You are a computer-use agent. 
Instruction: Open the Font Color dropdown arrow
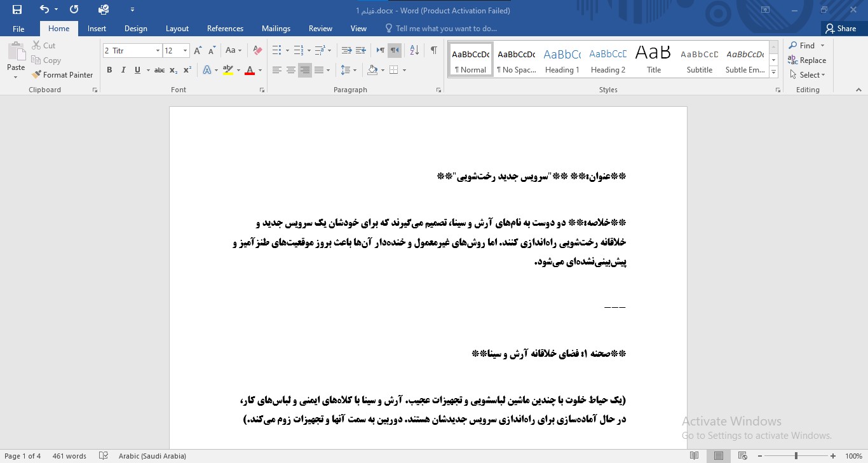[259, 70]
